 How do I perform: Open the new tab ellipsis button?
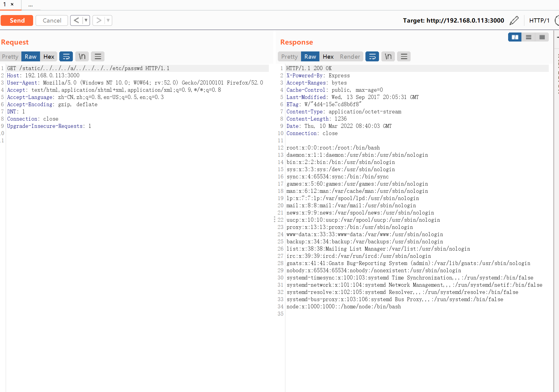coord(30,5)
